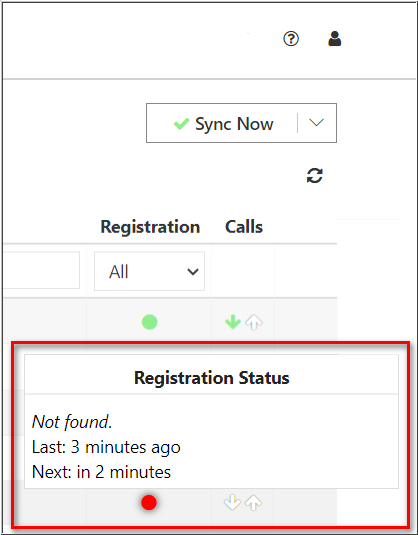Viewport: 418px width, 535px height.
Task: Click the Registration column header
Action: (x=150, y=227)
